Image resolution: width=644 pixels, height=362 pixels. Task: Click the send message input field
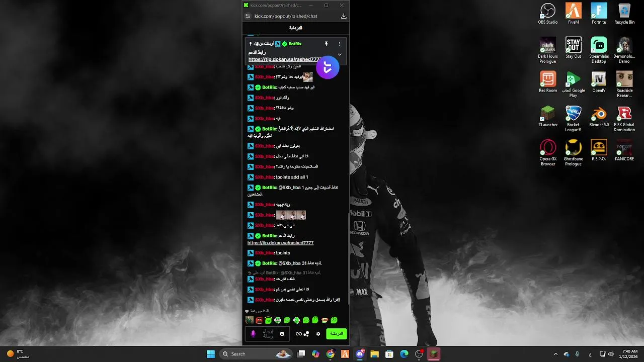[268, 333]
